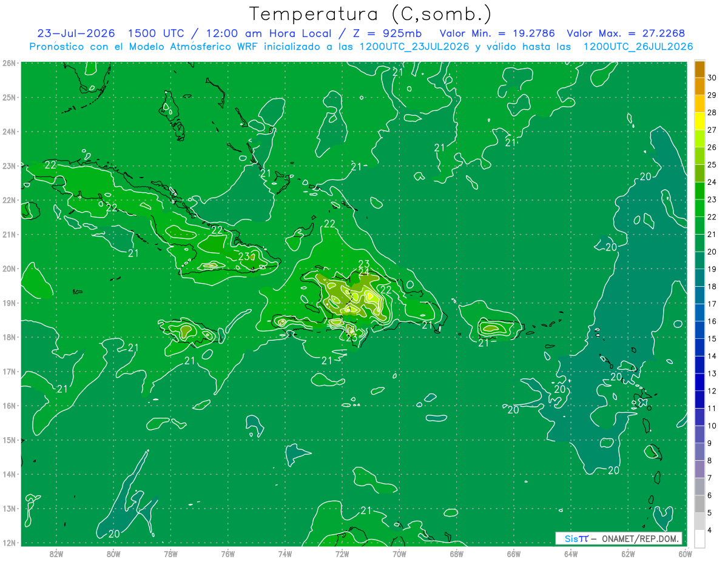Click legend value 7 on color scale
Image resolution: width=728 pixels, height=562 pixels.
[710, 478]
